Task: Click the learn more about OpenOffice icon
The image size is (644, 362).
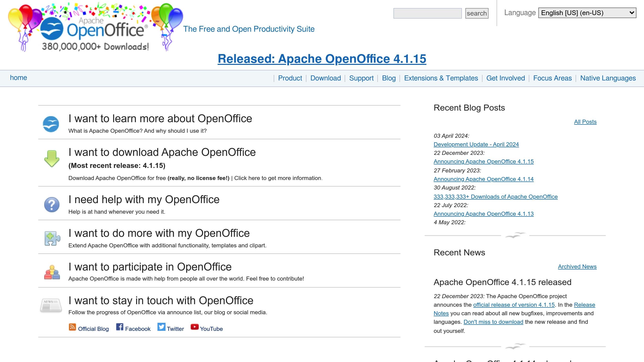Action: pyautogui.click(x=51, y=124)
